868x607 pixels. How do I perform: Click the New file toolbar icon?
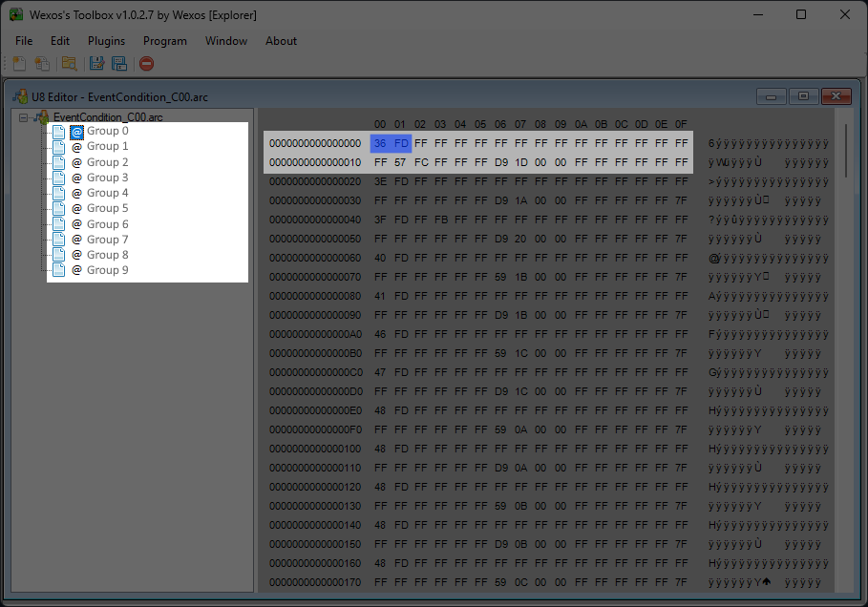tap(19, 64)
